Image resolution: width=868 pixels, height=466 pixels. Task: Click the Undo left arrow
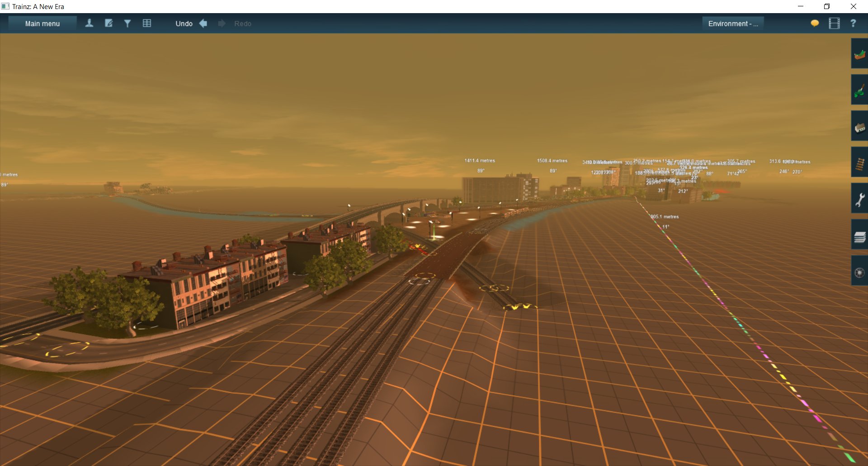[x=203, y=23]
